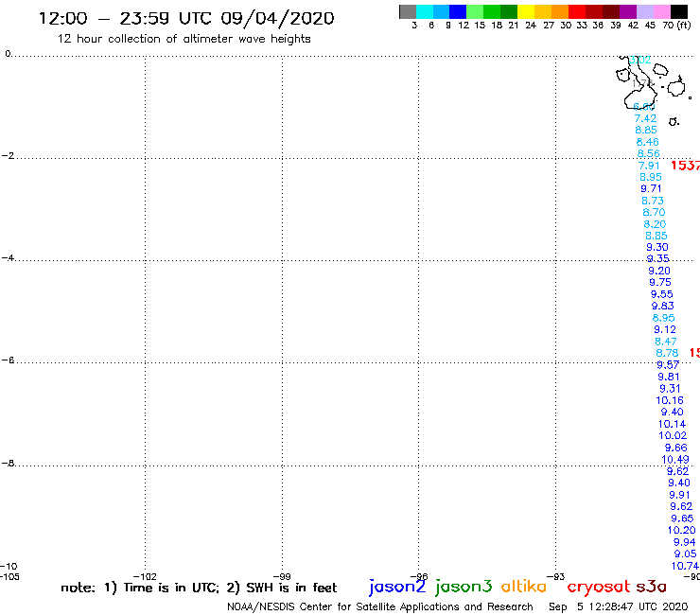Click the bright red swatch in the color scale

577,11
